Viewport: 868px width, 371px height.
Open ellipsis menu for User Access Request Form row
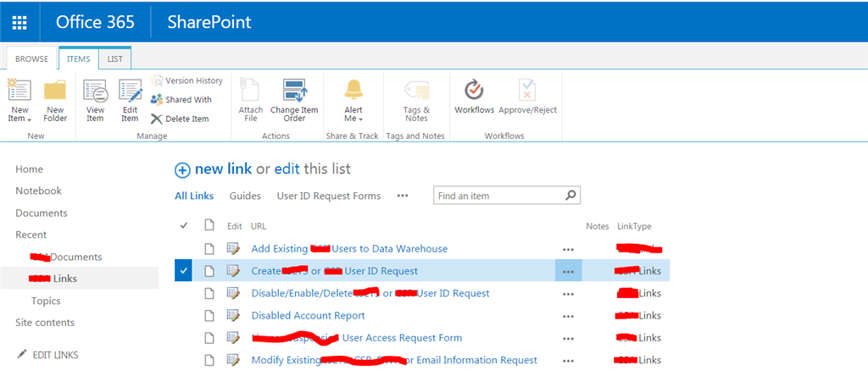click(x=568, y=338)
